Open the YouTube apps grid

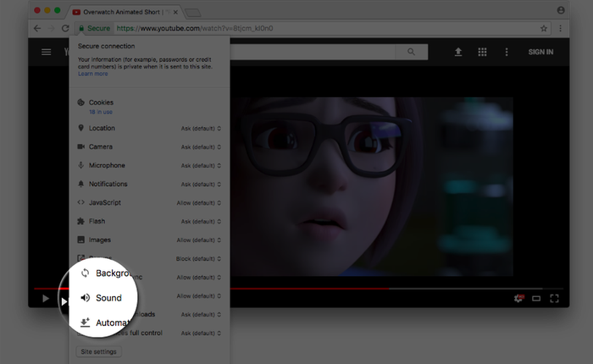click(482, 52)
